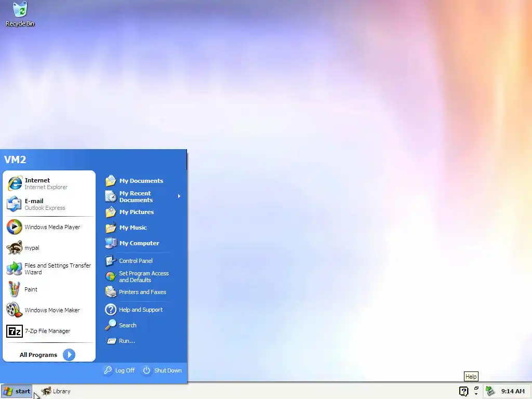Image resolution: width=532 pixels, height=399 pixels.
Task: Click the Safely Remove Hardware tray icon
Action: click(490, 391)
